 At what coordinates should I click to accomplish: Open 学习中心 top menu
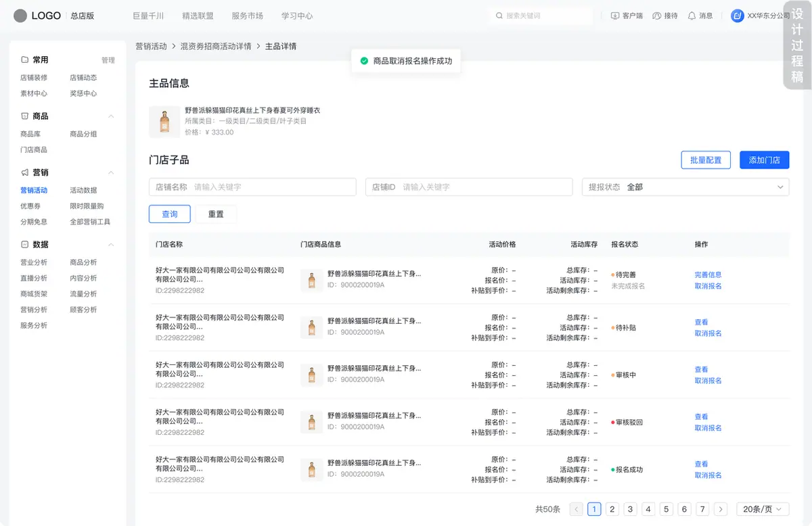tap(297, 16)
